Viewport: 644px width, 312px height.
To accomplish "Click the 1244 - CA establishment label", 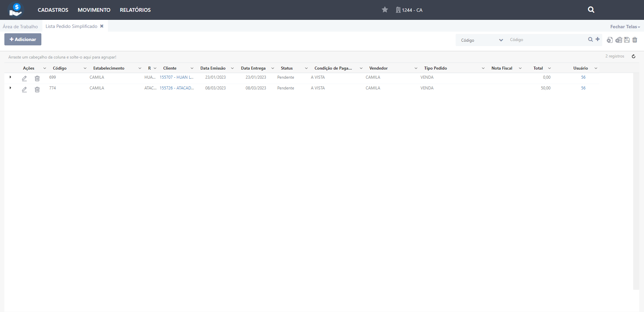I will (x=412, y=10).
